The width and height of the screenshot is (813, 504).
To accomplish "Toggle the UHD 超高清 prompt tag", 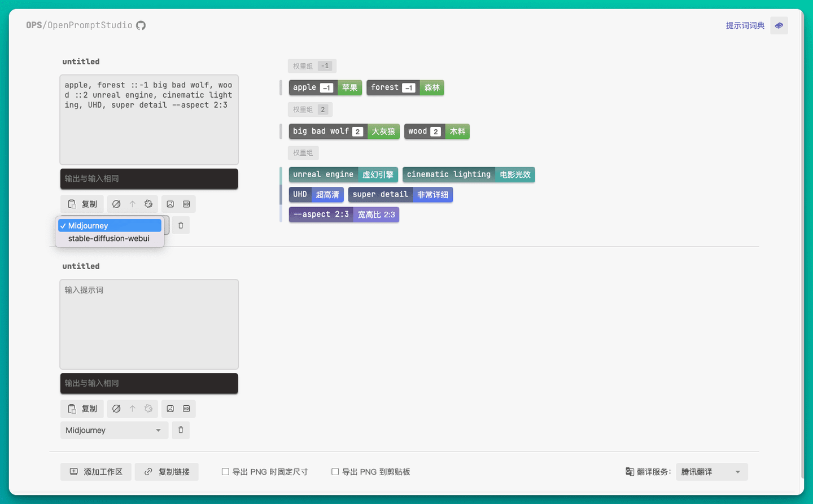I will click(x=316, y=194).
